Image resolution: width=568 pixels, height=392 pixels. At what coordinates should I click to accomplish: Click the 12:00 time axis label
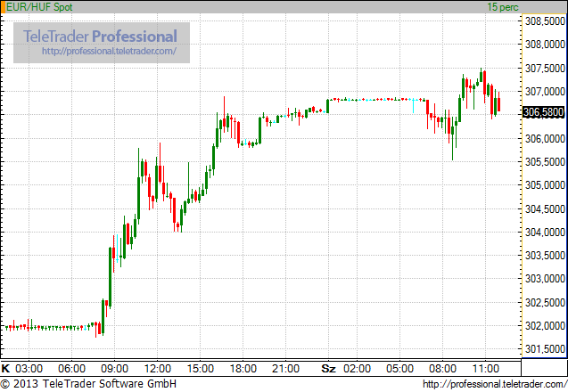(157, 369)
